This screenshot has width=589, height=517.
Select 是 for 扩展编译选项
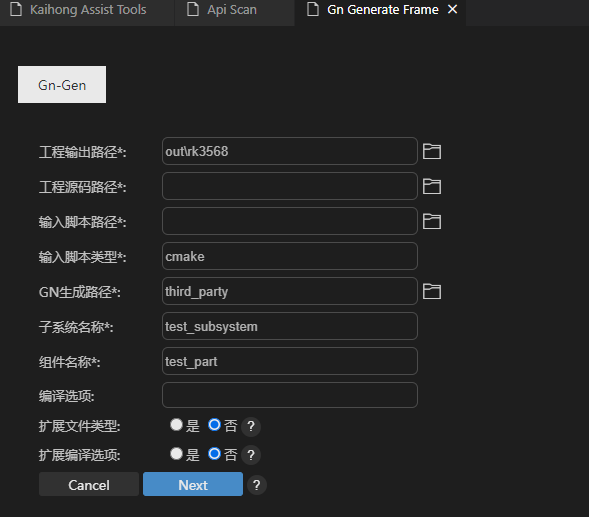[x=176, y=454]
